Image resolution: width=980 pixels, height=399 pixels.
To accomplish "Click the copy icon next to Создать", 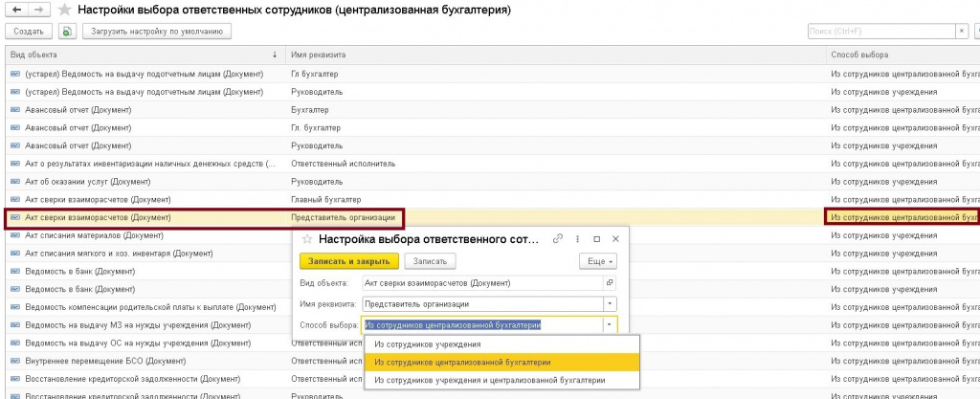I will pos(68,32).
